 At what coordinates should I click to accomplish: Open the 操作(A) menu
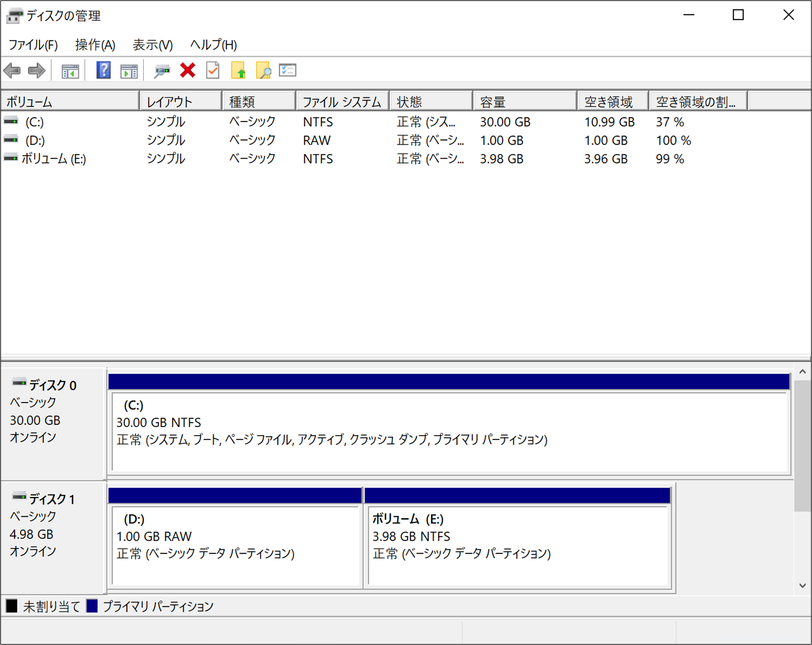tap(95, 45)
